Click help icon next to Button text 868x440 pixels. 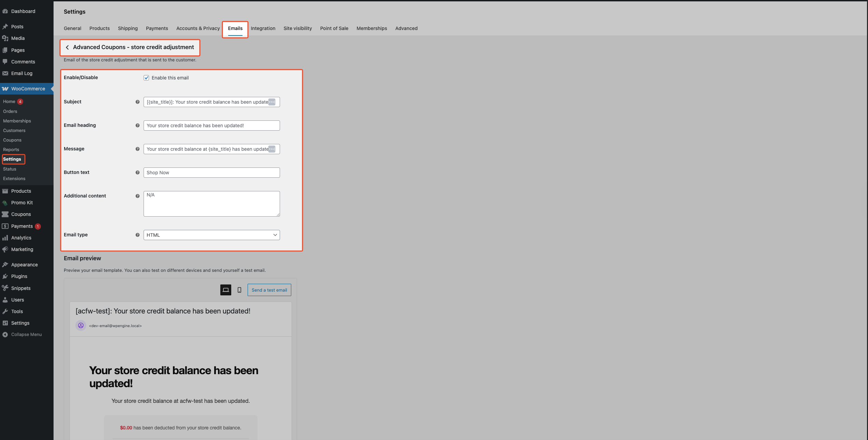click(137, 173)
